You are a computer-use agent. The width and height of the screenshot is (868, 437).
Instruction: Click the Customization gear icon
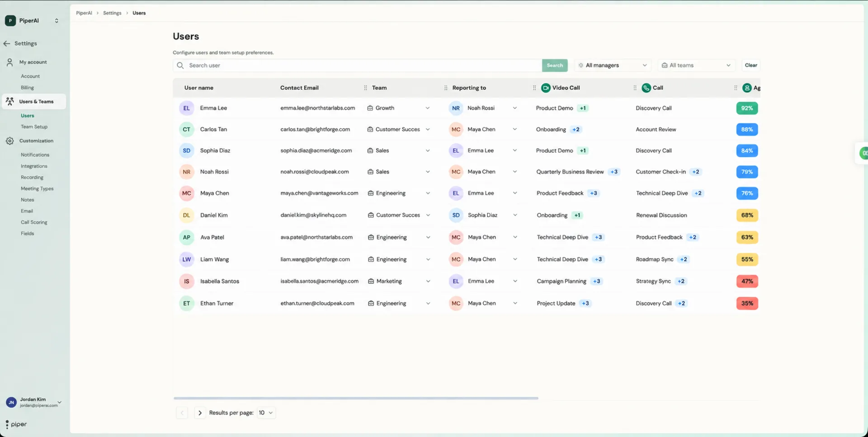[9, 141]
